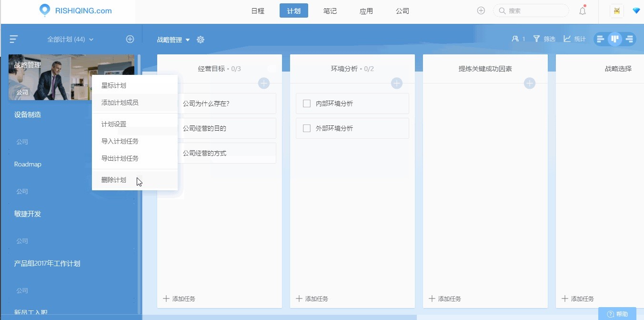Open notifications bell icon
This screenshot has width=644, height=320.
pyautogui.click(x=583, y=10)
